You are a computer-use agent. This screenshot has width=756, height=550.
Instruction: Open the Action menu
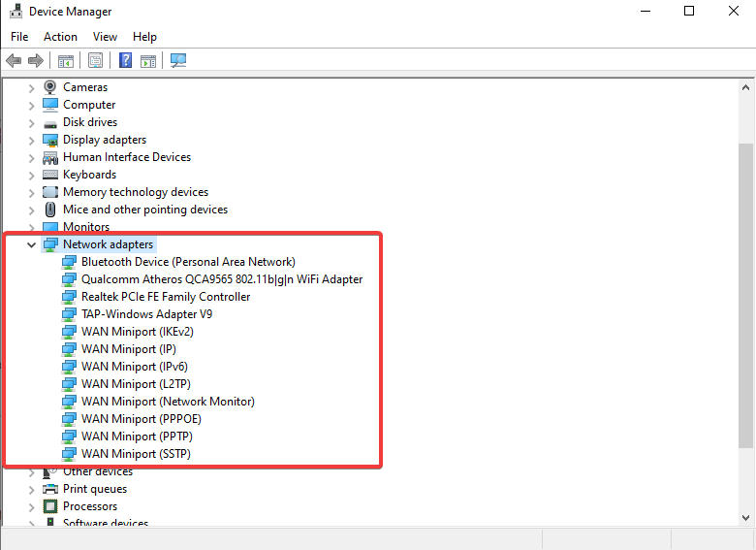pos(60,37)
